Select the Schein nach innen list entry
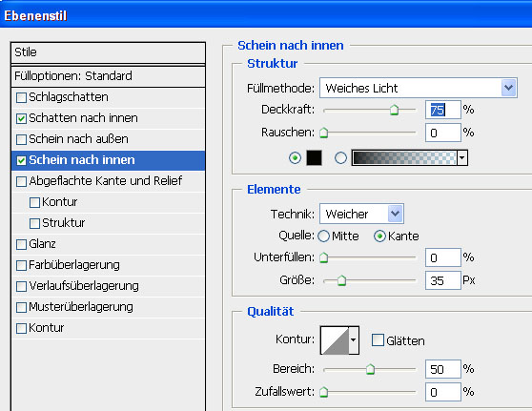This screenshot has width=532, height=411. tap(109, 160)
